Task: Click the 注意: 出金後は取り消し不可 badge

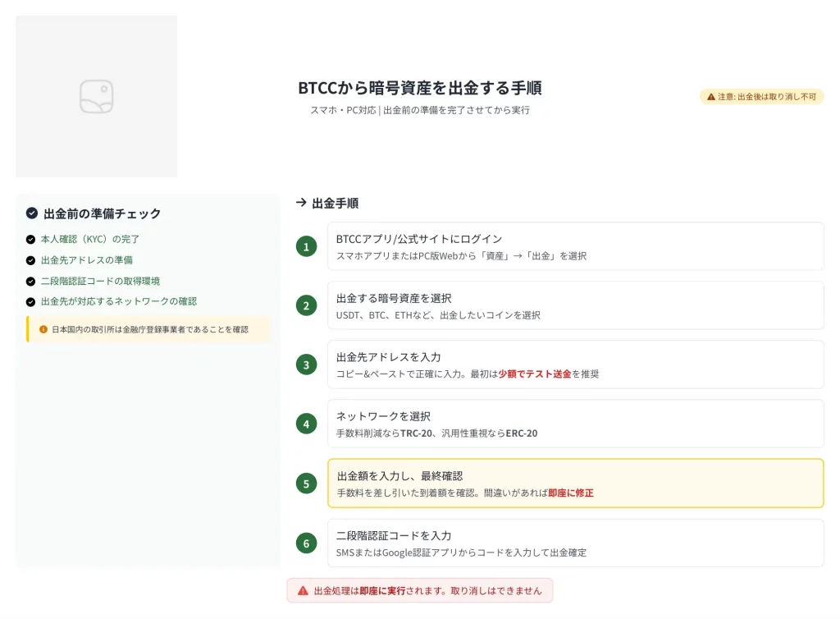Action: point(761,97)
